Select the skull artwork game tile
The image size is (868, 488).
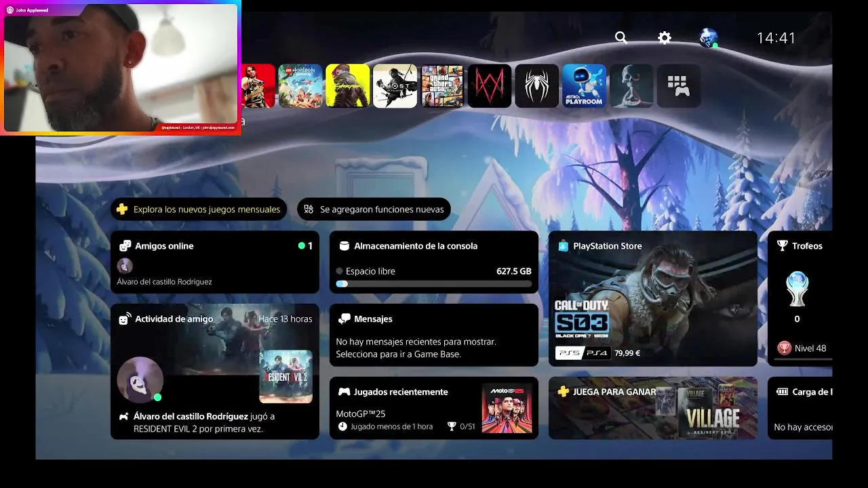631,86
